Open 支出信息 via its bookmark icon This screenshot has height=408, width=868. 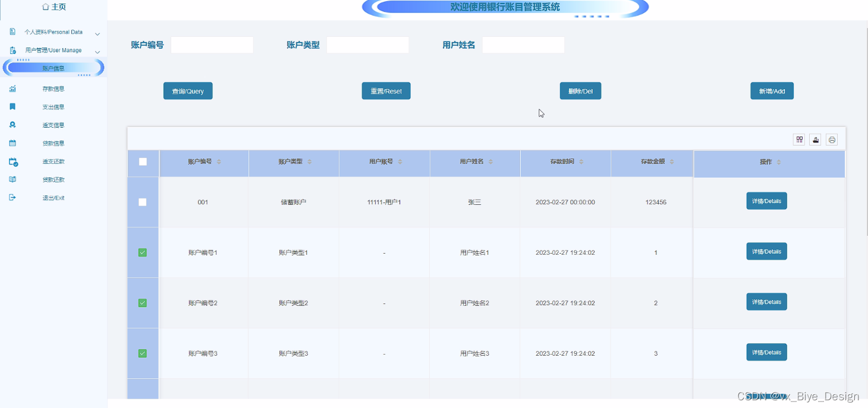coord(12,107)
